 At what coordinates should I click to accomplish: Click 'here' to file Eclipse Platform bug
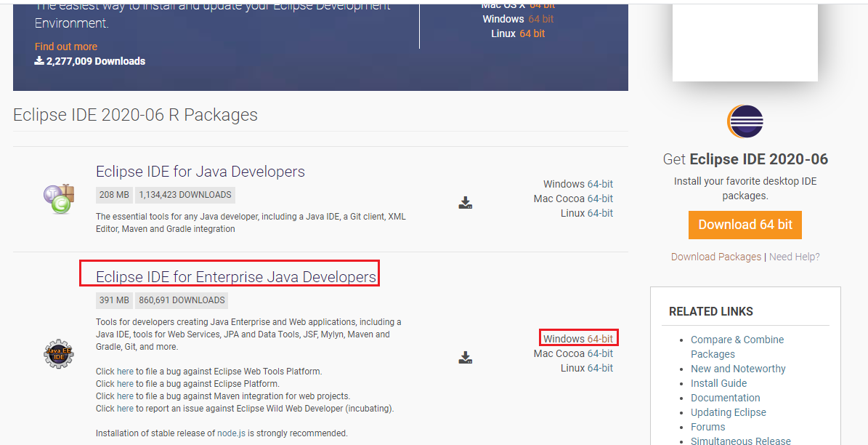pyautogui.click(x=125, y=383)
